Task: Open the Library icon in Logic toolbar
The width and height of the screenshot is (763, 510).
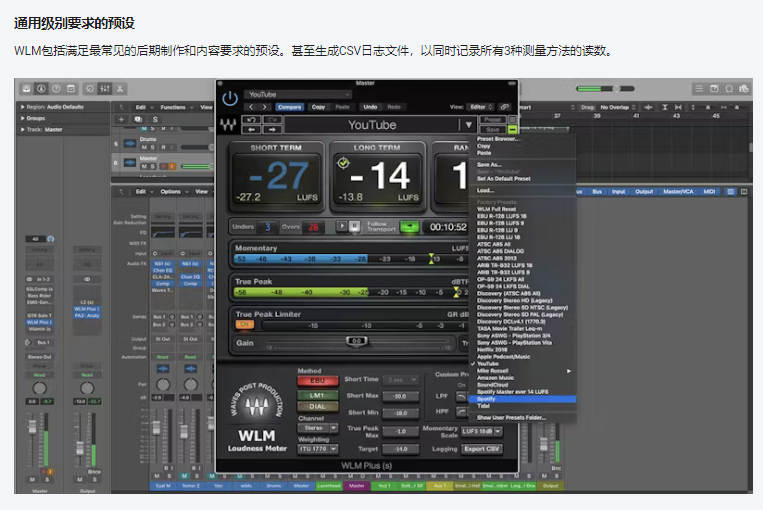Action: coord(27,89)
